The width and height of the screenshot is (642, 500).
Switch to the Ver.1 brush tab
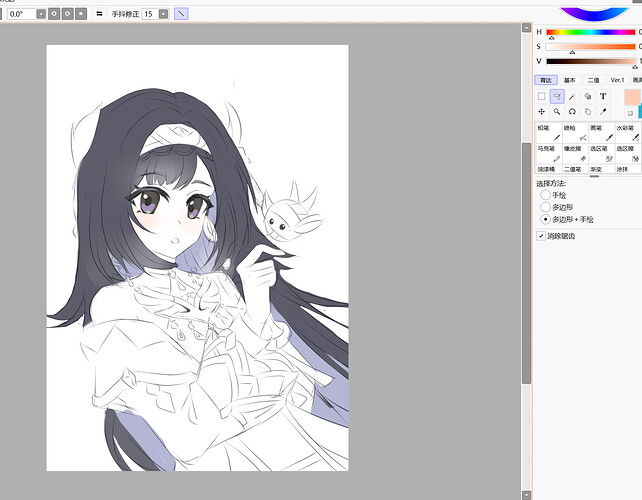click(x=617, y=80)
